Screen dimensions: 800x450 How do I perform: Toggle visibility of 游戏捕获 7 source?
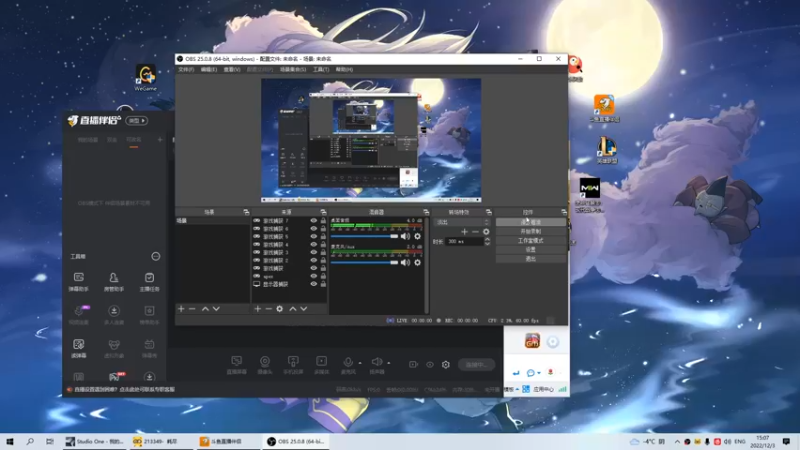coord(313,221)
